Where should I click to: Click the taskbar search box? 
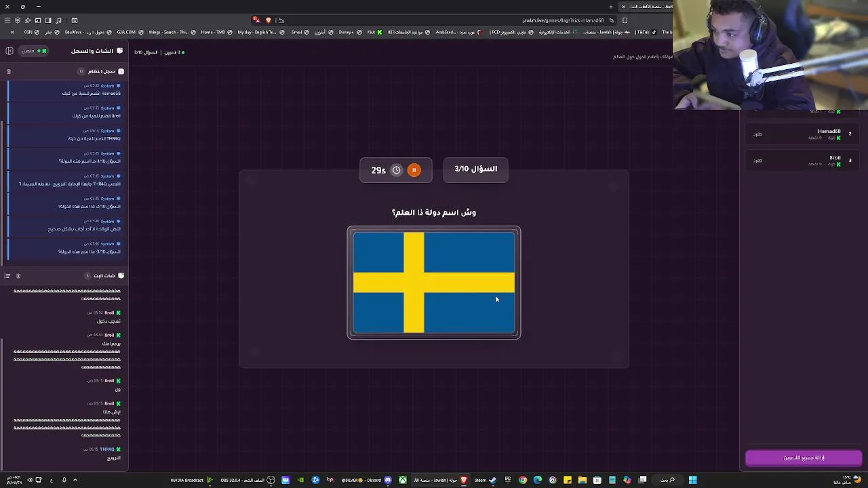[668, 480]
